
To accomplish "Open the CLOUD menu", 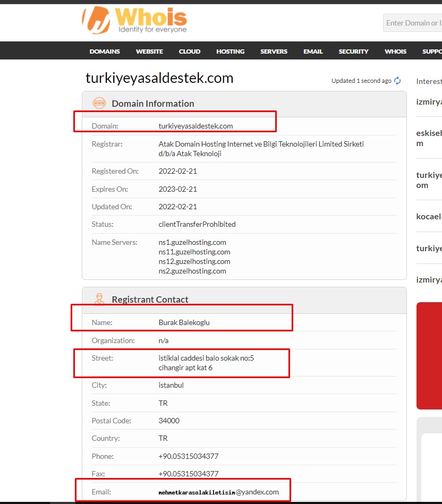I will tap(190, 52).
